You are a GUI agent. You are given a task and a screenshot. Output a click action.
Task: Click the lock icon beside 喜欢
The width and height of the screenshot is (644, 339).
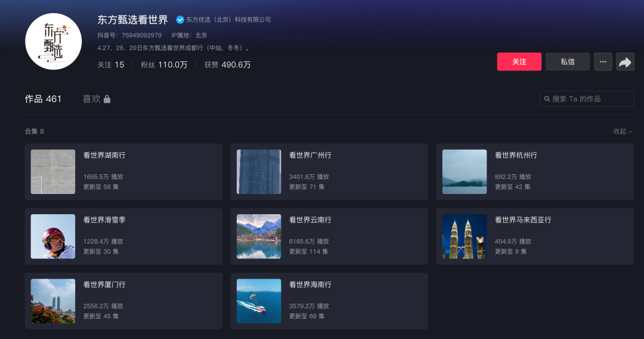coord(107,99)
